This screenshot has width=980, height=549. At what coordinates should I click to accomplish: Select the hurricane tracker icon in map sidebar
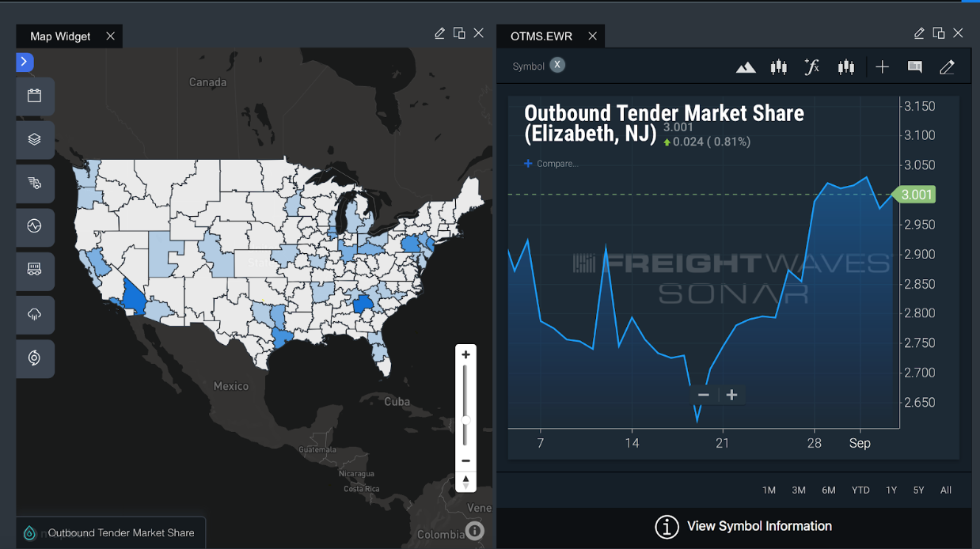tap(35, 358)
